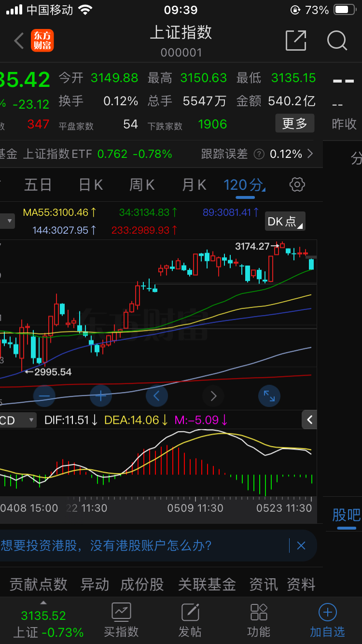This screenshot has height=644, width=362.
Task: Select the 120分 period dropdown tab
Action: pyautogui.click(x=245, y=184)
